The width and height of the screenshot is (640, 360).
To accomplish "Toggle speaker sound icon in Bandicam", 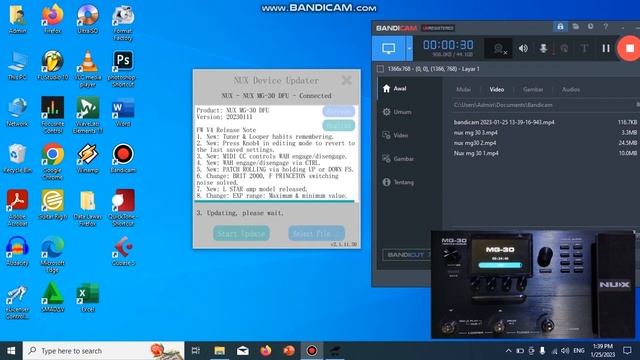I will tap(523, 49).
